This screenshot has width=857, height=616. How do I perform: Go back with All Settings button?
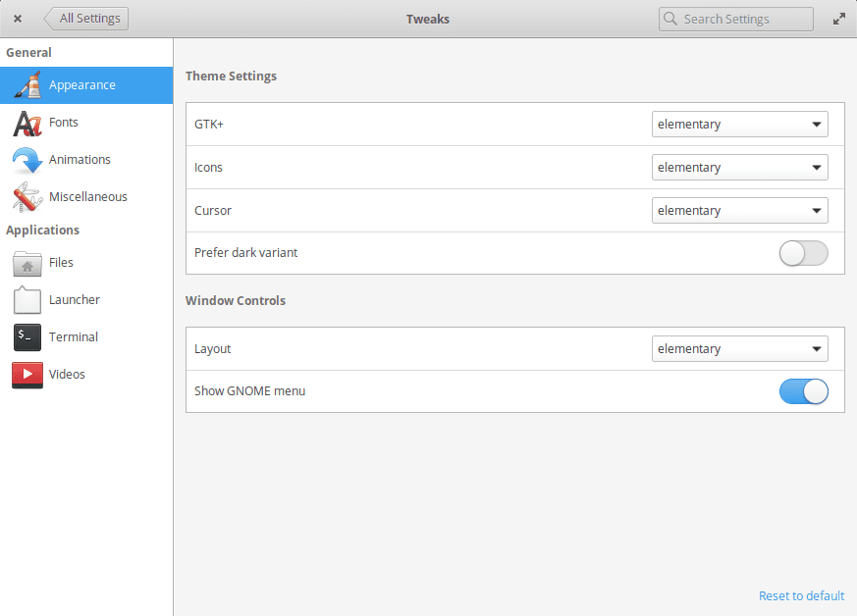pyautogui.click(x=86, y=19)
